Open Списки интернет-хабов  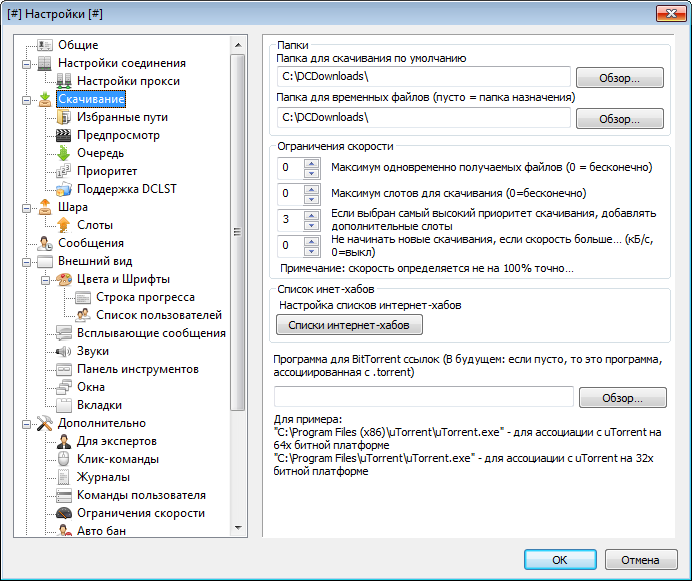tap(349, 325)
